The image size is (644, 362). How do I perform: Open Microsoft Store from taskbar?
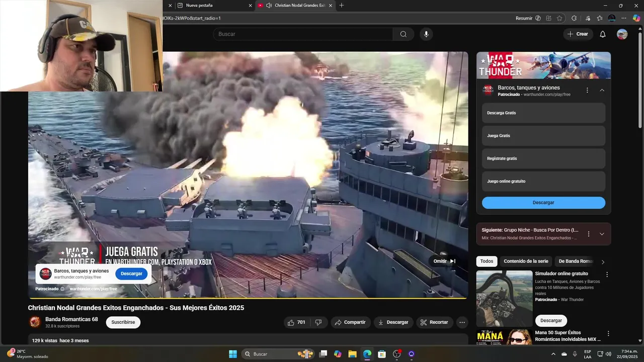coord(382,354)
